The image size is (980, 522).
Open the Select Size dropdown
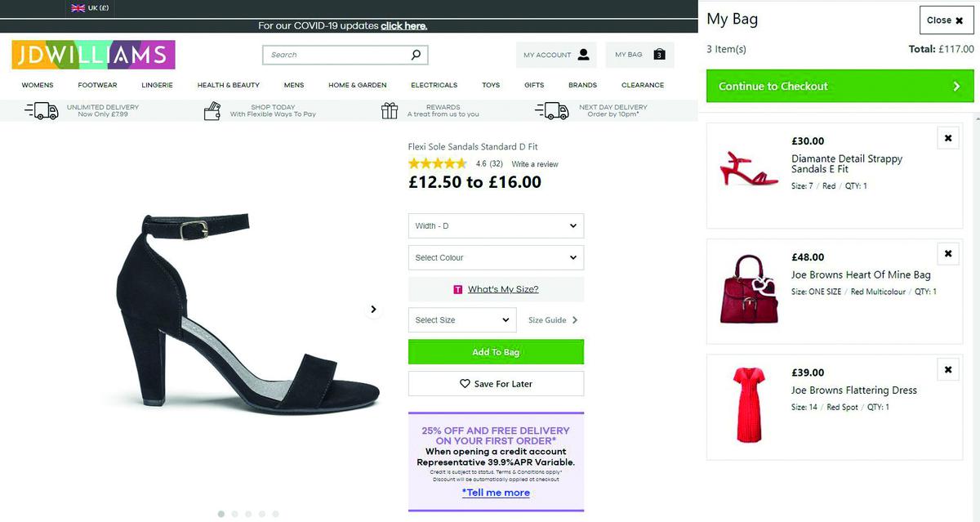[x=462, y=319]
